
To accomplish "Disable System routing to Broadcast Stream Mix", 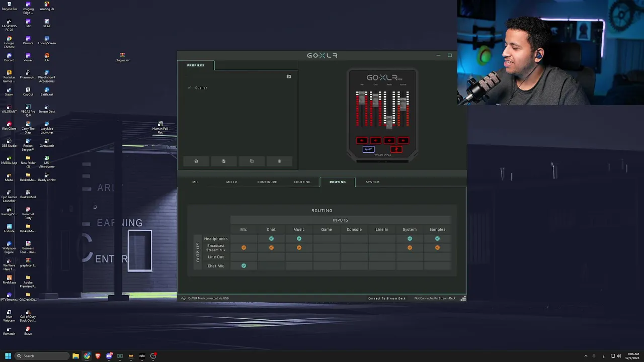I will 410,248.
